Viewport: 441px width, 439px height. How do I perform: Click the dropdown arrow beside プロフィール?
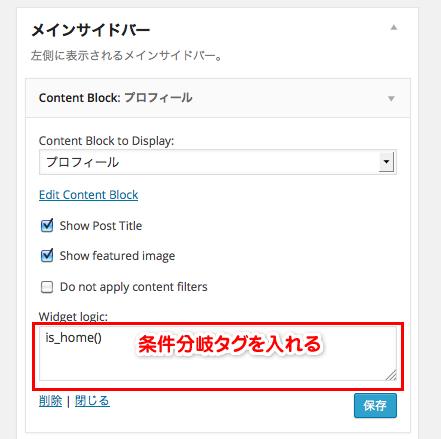[x=386, y=162]
